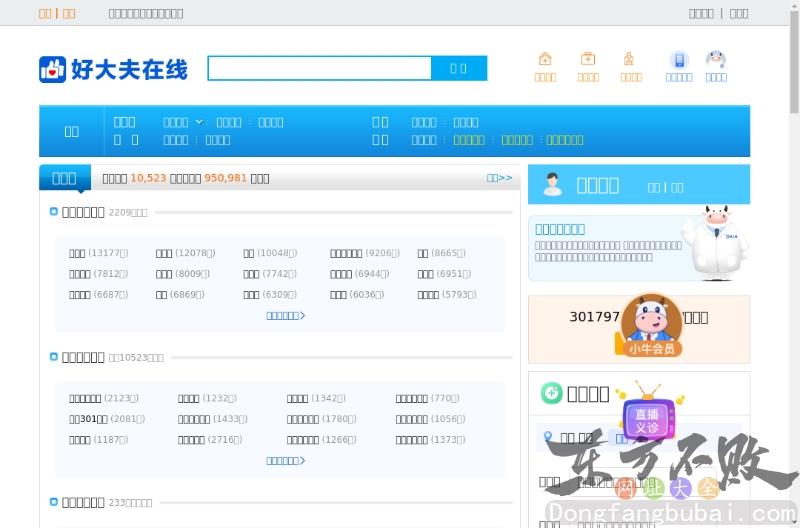Click the orange medical kit icon
This screenshot has width=800, height=528.
point(588,59)
